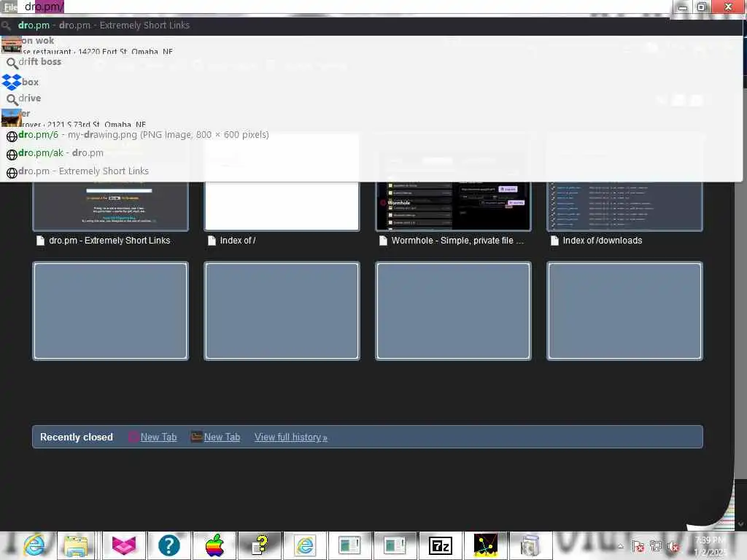Open the second Internet Explorer taskbar icon
747x560 pixels.
click(x=305, y=545)
